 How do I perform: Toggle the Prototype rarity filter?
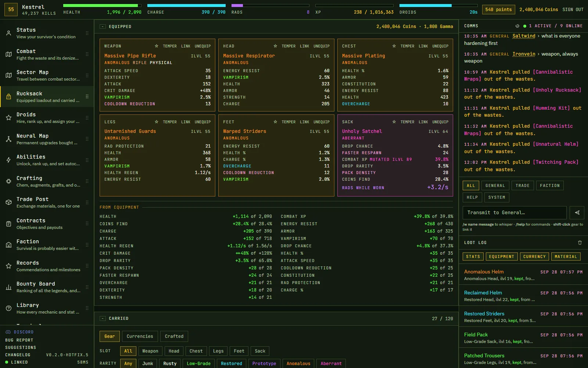click(x=264, y=364)
